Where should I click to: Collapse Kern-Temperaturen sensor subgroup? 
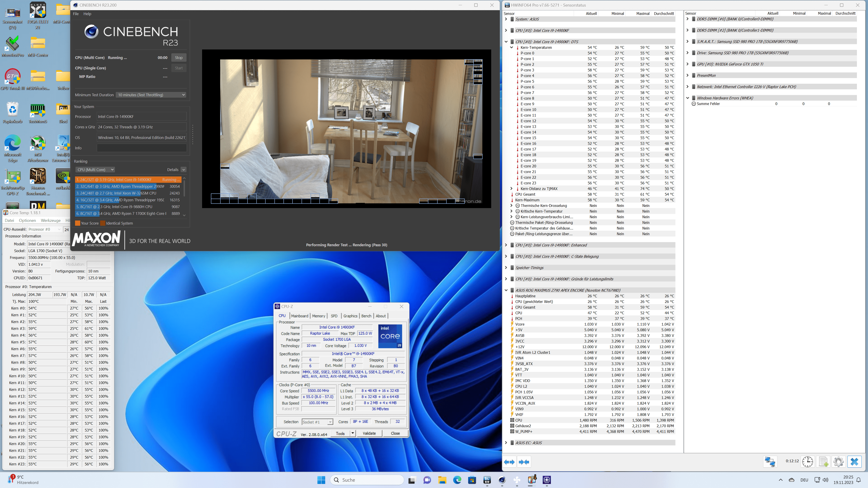tap(512, 47)
